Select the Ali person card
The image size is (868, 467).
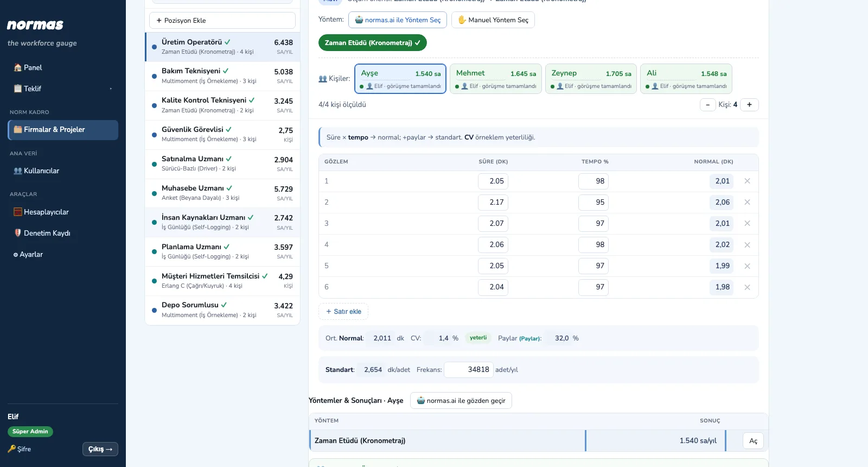(686, 79)
